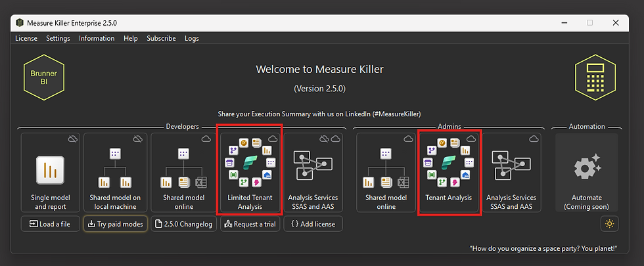This screenshot has width=644, height=266.
Task: Select Developers Analysis Services SSAS and AAS
Action: 313,172
